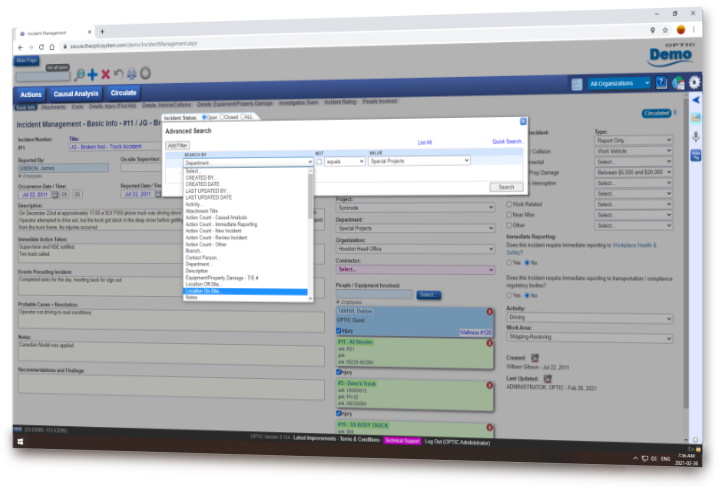
Task: Remove TAVISH, Debbie card with red X
Action: (489, 311)
